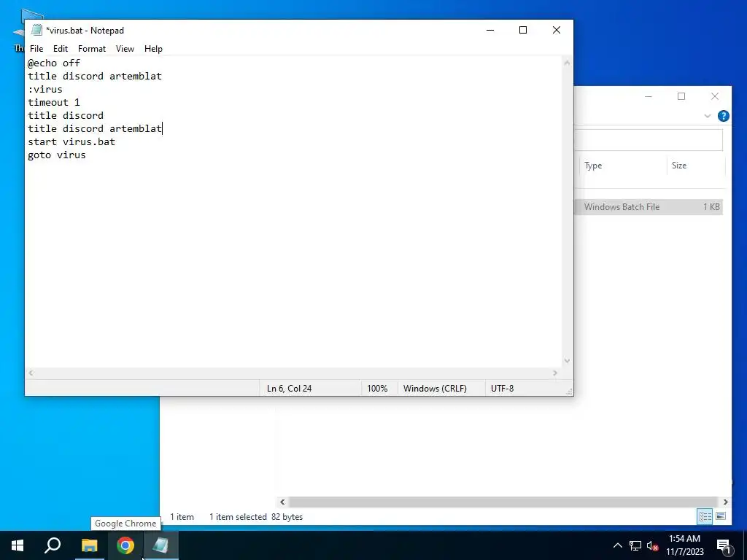Image resolution: width=747 pixels, height=560 pixels.
Task: Open File Explorer from the taskbar
Action: tap(89, 545)
